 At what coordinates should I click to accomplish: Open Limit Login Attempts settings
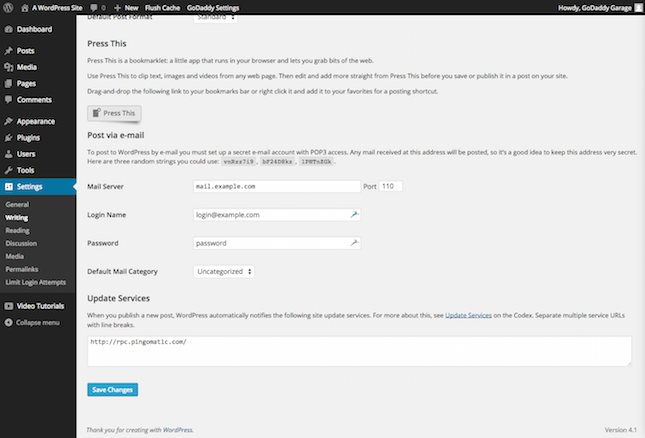35,282
